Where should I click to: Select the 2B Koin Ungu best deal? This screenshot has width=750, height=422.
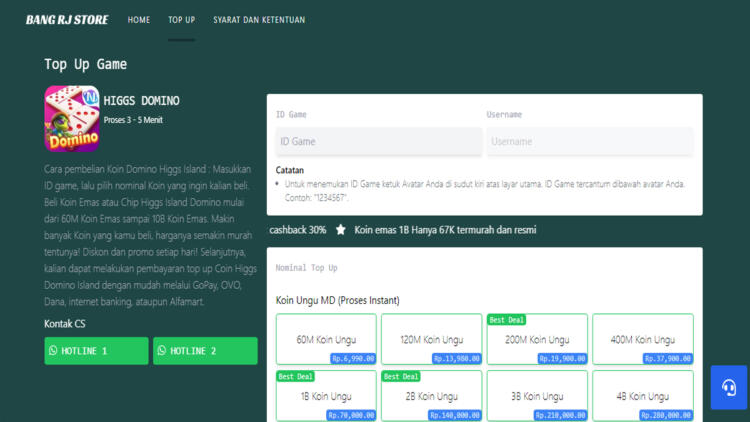pyautogui.click(x=431, y=396)
